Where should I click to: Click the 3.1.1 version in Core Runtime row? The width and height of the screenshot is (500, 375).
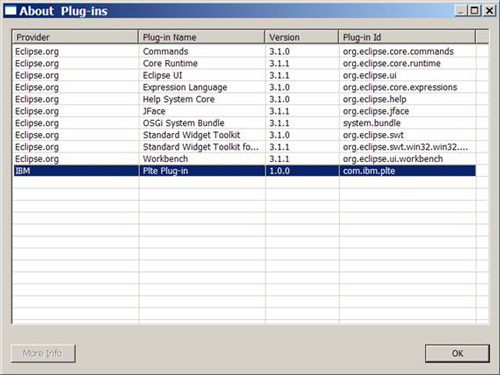[x=279, y=63]
